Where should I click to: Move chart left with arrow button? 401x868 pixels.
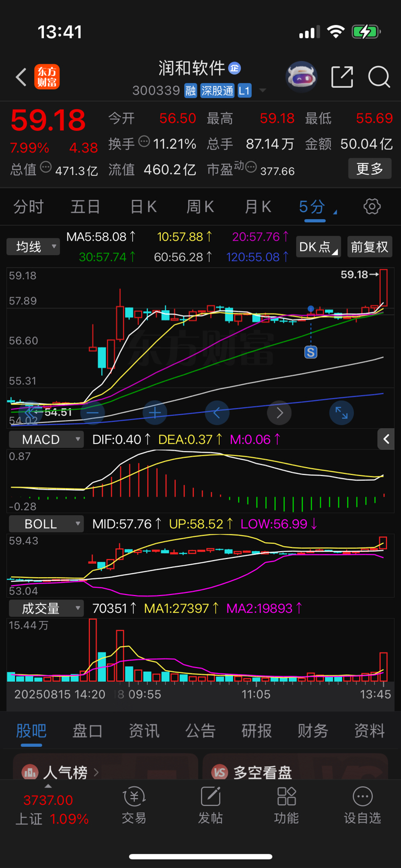click(217, 413)
